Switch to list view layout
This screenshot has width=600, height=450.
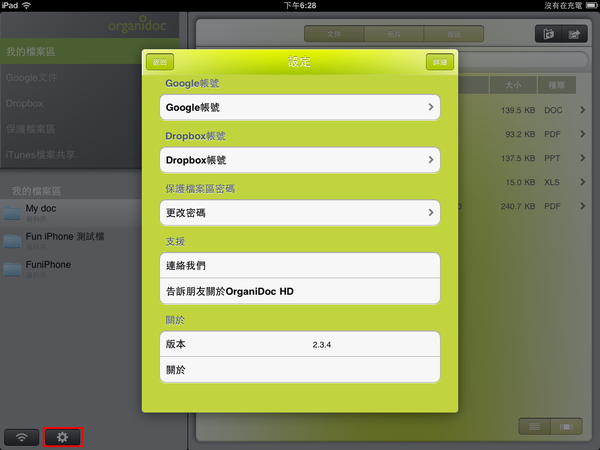[x=534, y=426]
